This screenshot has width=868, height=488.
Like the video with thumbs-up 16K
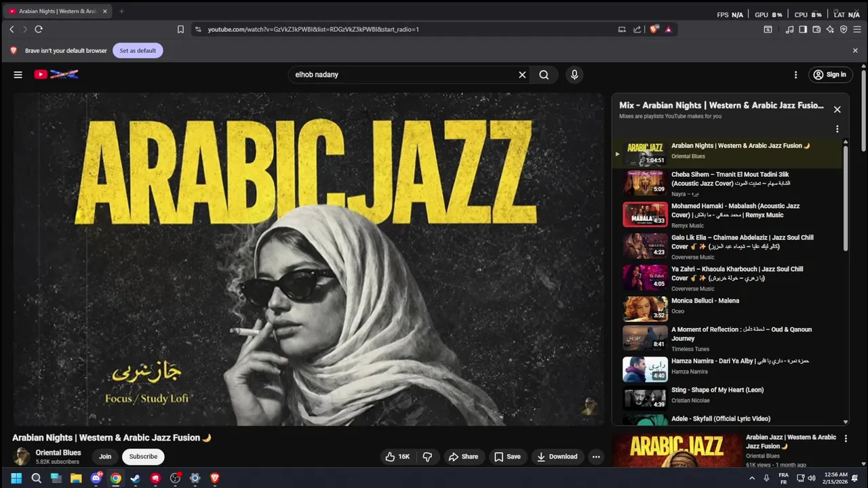[x=397, y=457]
